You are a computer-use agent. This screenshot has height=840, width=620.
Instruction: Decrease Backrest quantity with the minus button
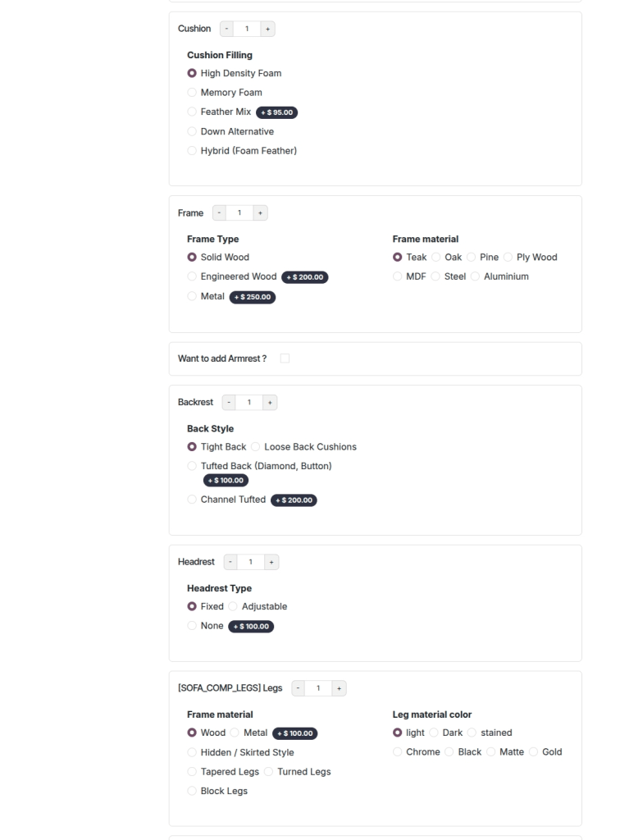[x=229, y=402]
